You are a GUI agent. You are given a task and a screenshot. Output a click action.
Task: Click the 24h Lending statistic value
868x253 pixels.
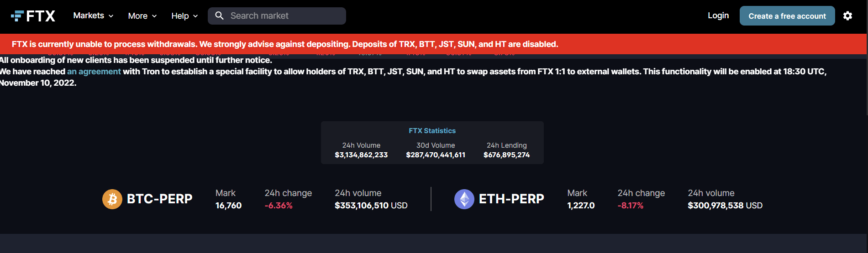coord(506,155)
